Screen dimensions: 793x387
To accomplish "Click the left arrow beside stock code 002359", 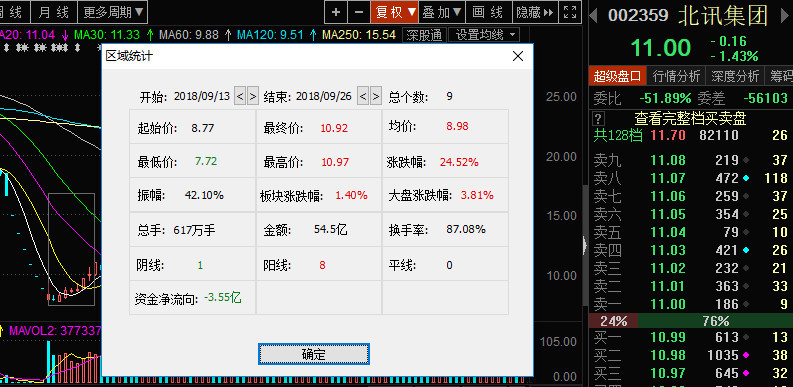I will pos(594,15).
